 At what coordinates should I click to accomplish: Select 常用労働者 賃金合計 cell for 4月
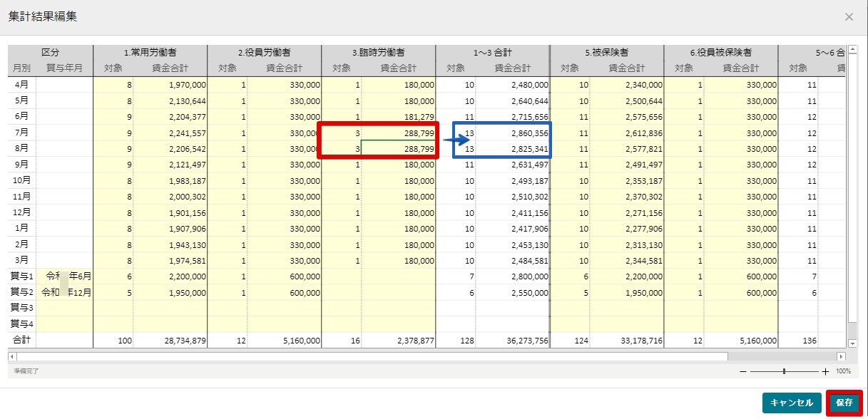click(170, 85)
